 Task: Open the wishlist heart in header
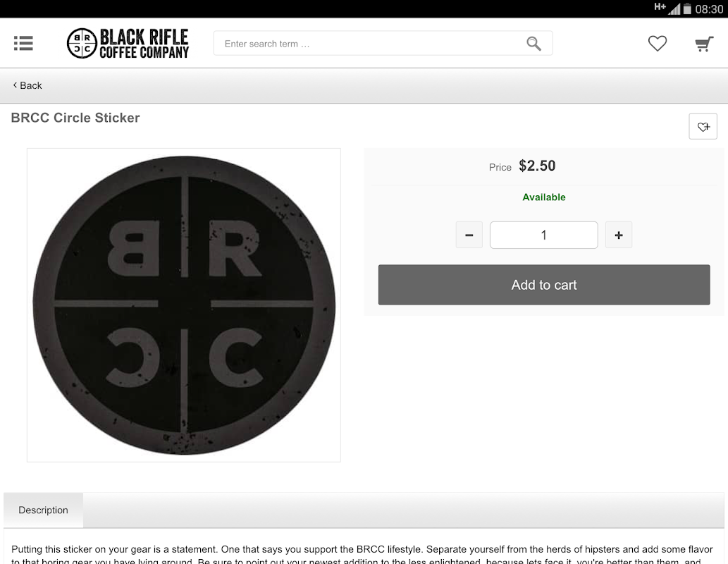[x=657, y=44]
